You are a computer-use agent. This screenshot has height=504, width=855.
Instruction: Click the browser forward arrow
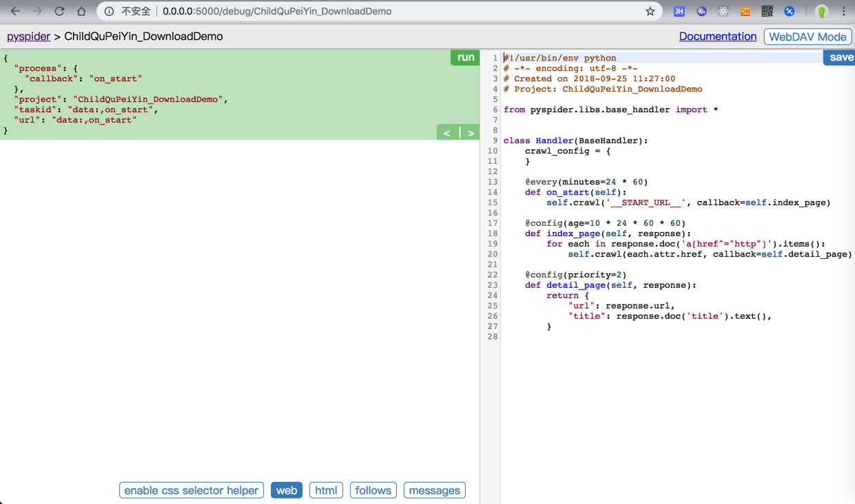point(37,11)
